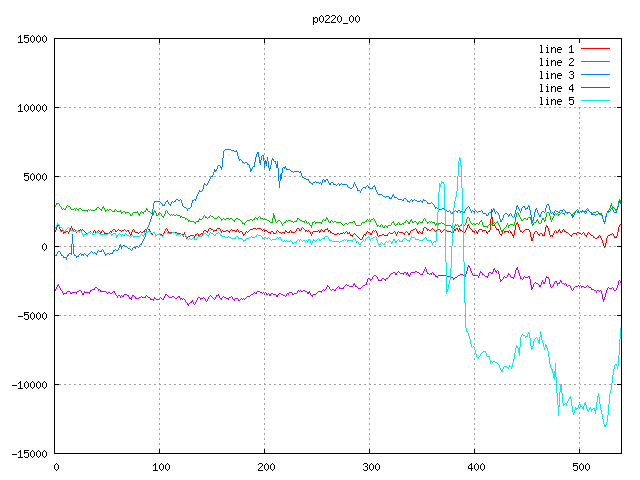Click the line 1 color sample in legend
This screenshot has height=480, width=640.
pos(595,49)
